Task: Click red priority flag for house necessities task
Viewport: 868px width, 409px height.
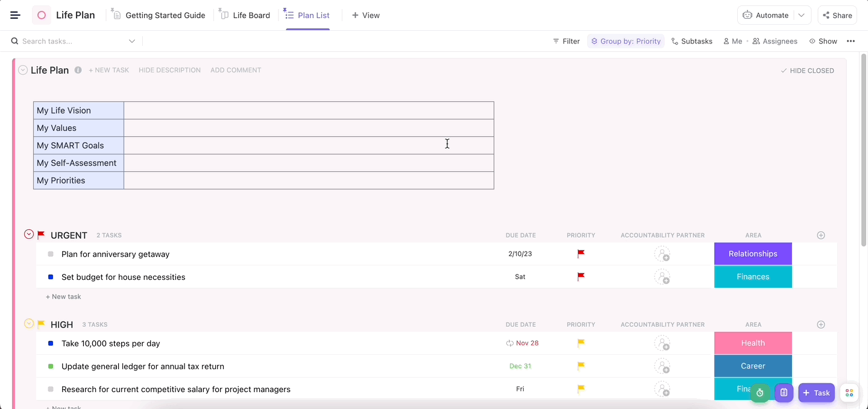Action: (x=580, y=277)
